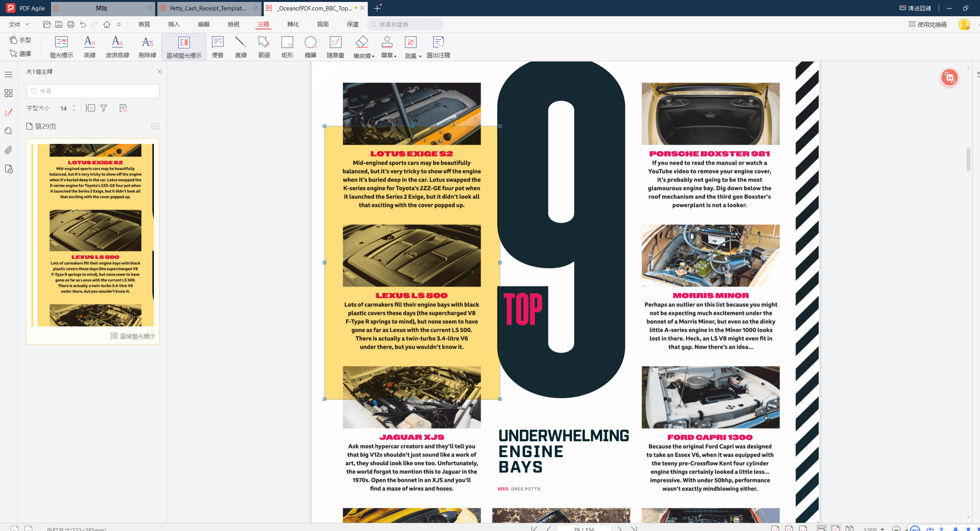Open the 編輯 ribbon tab
The image size is (980, 531).
(204, 24)
